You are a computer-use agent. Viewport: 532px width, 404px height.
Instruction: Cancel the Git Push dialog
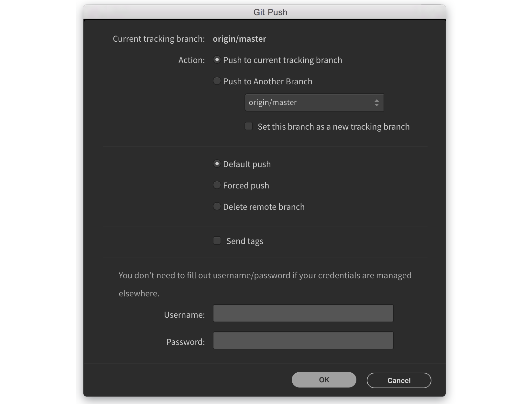click(x=398, y=380)
